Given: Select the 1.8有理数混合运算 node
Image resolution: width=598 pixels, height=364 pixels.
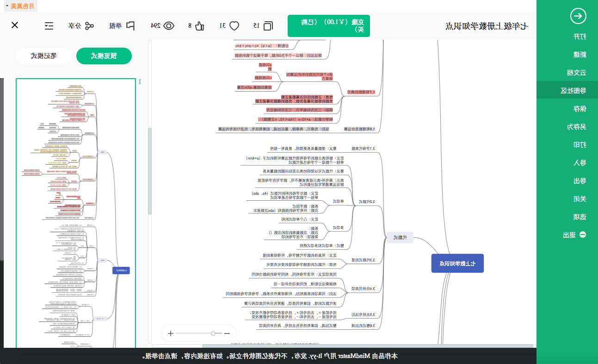Looking at the screenshot, I should [x=359, y=130].
